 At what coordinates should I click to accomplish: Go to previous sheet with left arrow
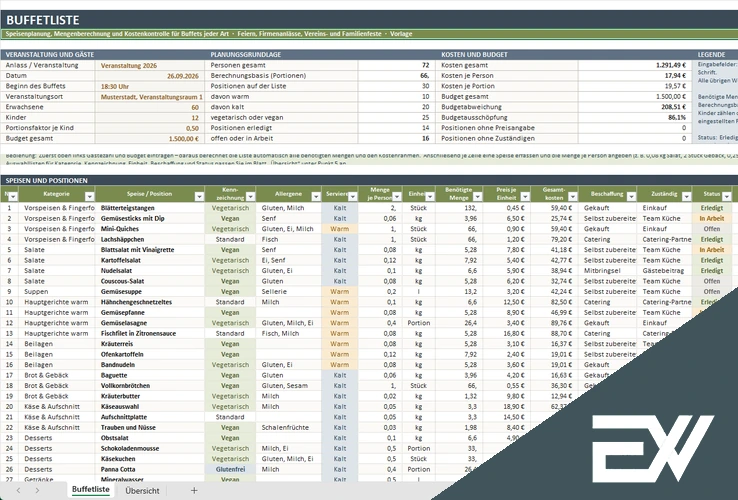(x=18, y=491)
